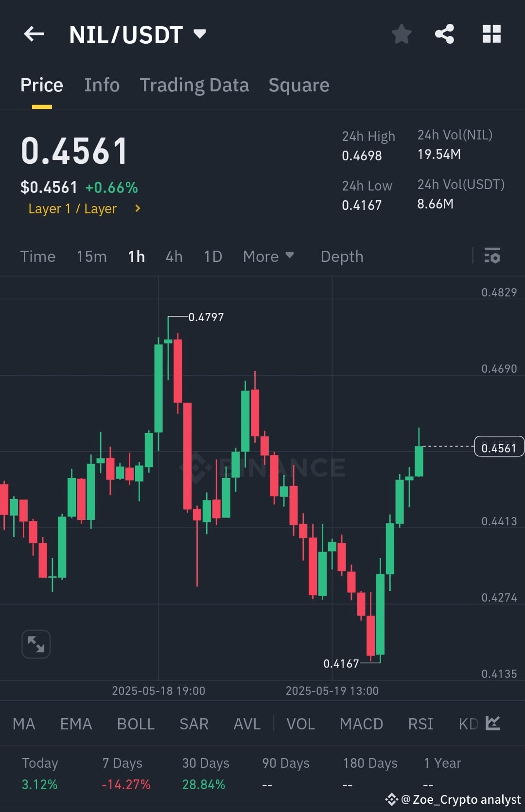525x812 pixels.
Task: Enable the MACD indicator
Action: coord(361,724)
